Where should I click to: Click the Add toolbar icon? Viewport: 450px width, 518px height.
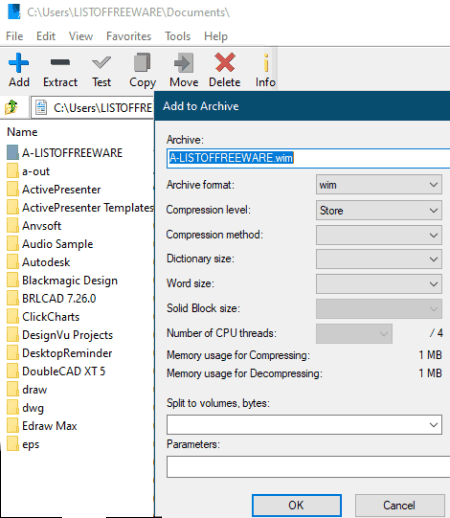click(19, 63)
